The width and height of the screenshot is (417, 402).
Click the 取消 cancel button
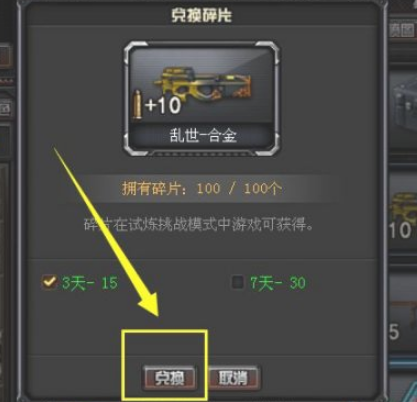pyautogui.click(x=233, y=378)
